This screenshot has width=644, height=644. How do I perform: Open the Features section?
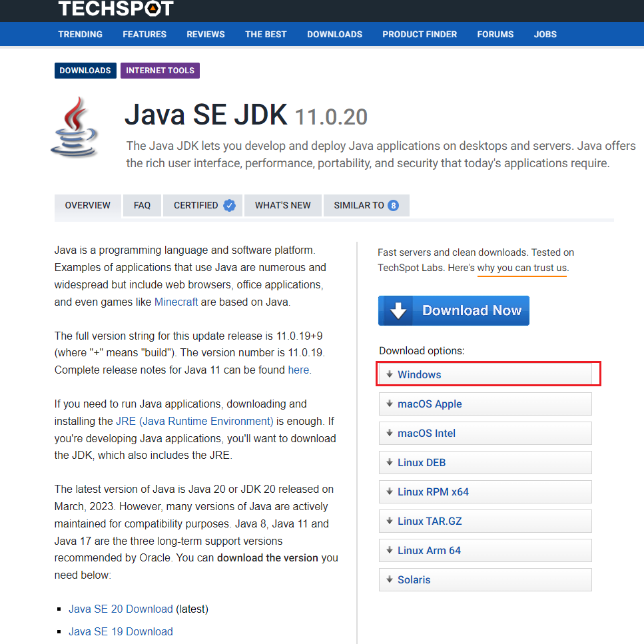coord(145,35)
